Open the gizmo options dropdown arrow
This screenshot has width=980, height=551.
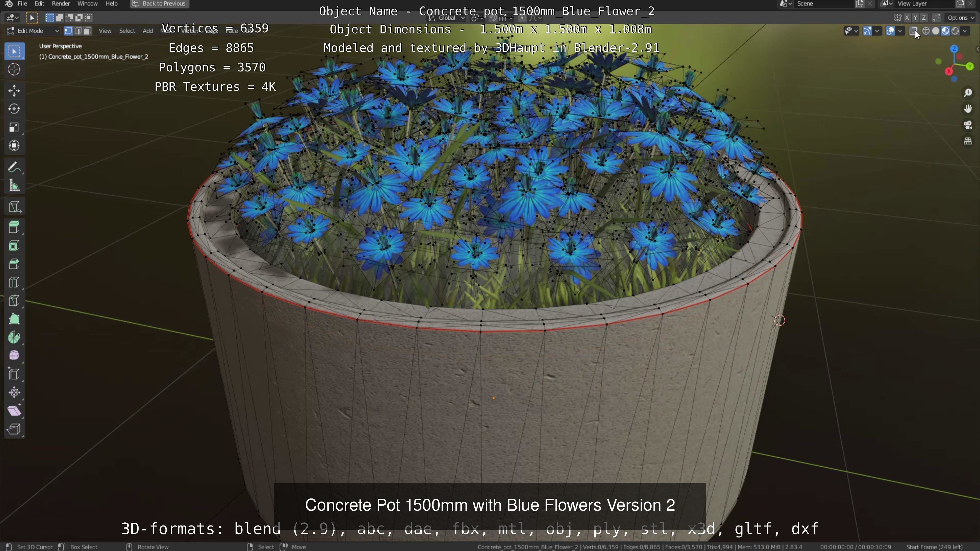[x=877, y=31]
